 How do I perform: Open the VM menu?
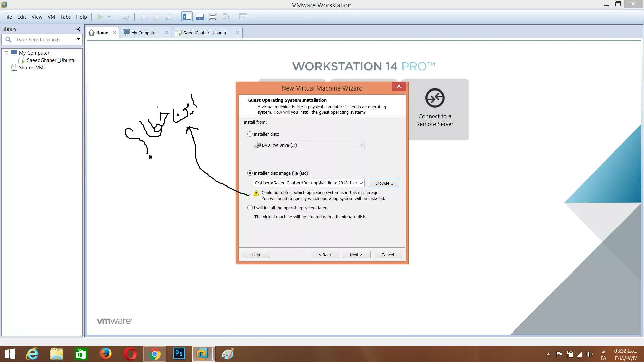[51, 17]
